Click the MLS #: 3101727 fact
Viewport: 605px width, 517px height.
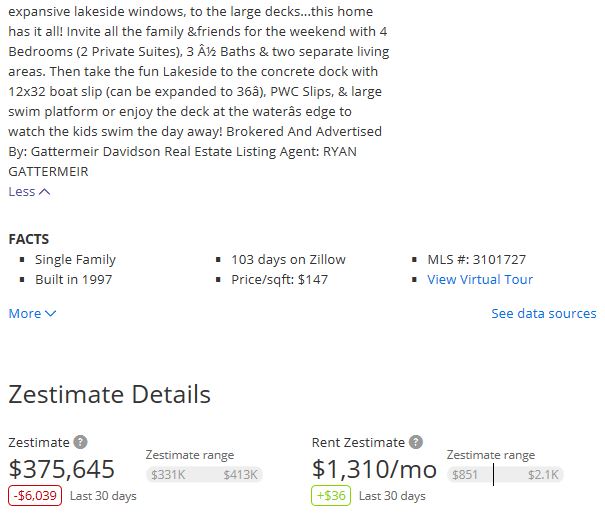tap(477, 260)
